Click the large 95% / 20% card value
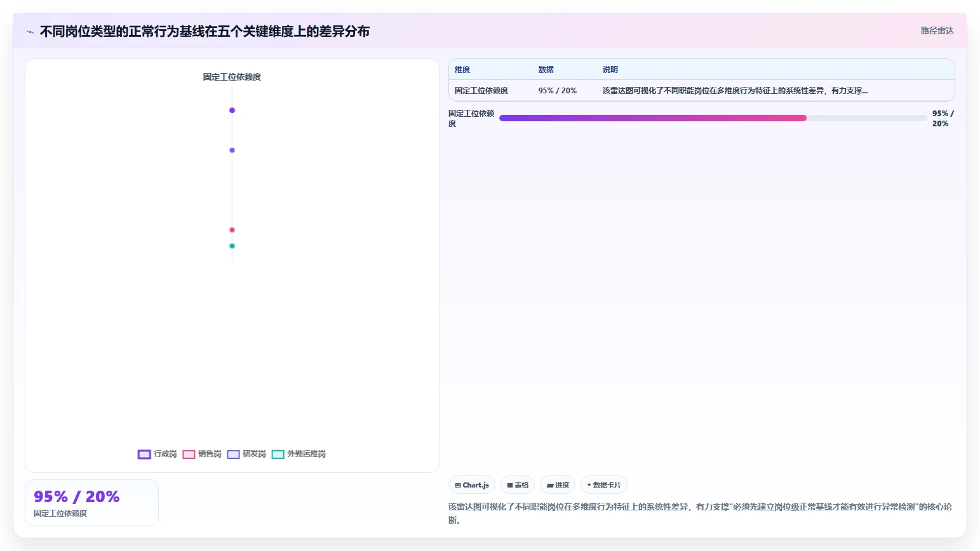 point(77,496)
